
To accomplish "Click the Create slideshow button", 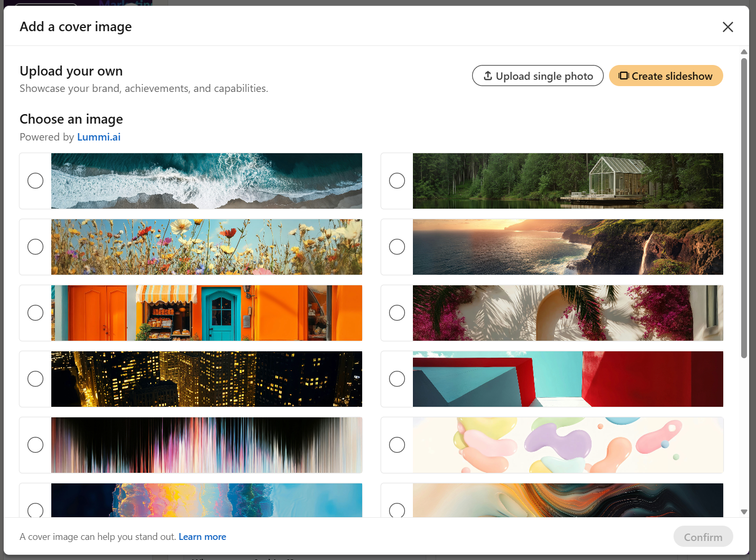I will pyautogui.click(x=666, y=76).
